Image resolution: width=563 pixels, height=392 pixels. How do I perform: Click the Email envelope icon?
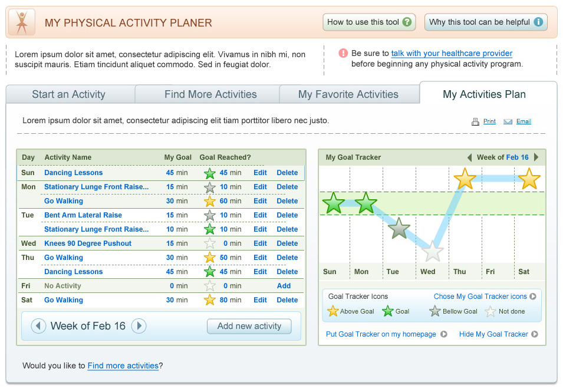click(x=508, y=122)
